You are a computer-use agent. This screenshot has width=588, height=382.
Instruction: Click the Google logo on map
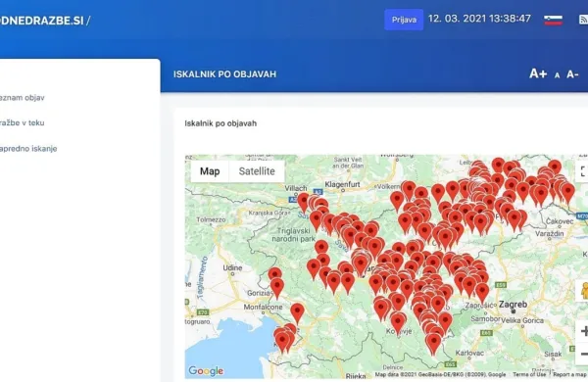pyautogui.click(x=206, y=371)
